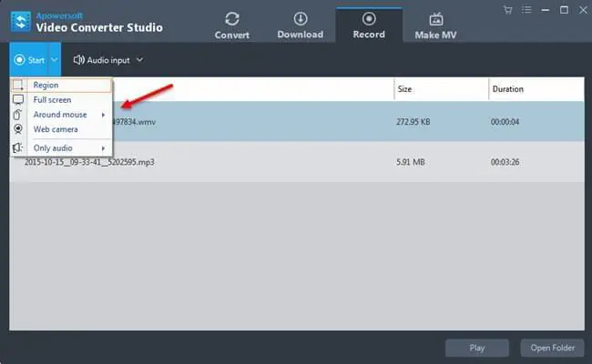The height and width of the screenshot is (364, 592).
Task: Click the Start record button
Action: (29, 60)
